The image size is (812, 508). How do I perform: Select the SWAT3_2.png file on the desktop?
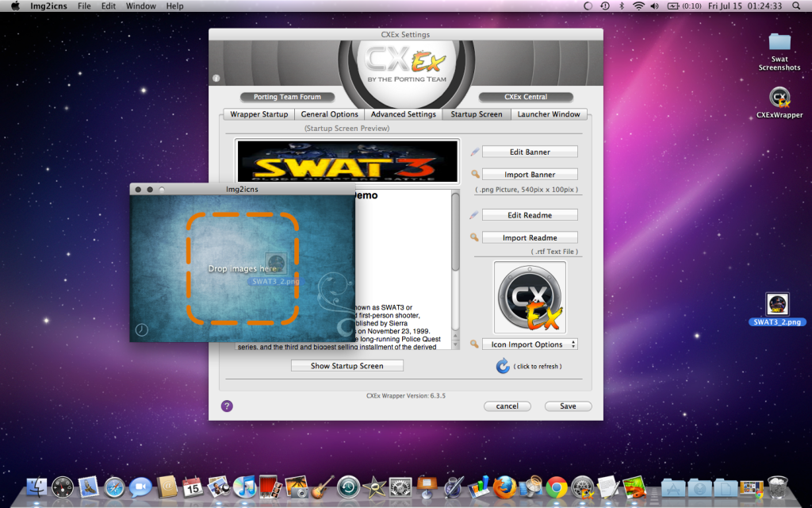pos(777,310)
